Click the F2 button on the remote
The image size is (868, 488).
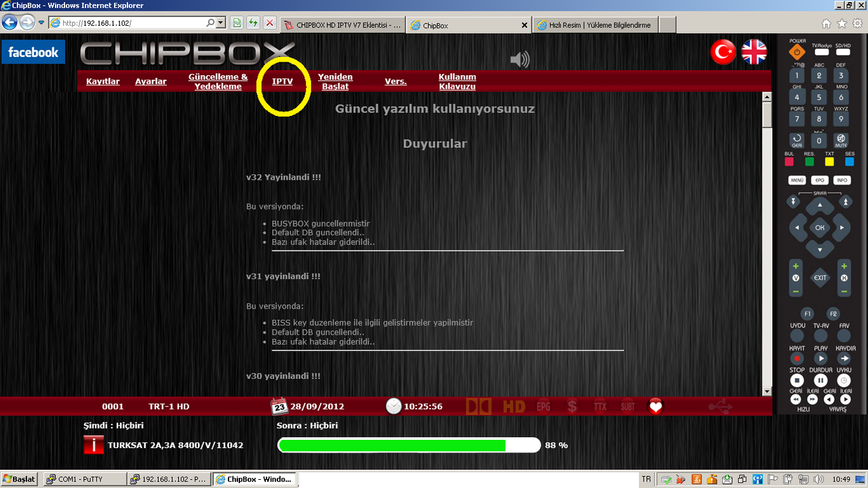[x=833, y=314]
